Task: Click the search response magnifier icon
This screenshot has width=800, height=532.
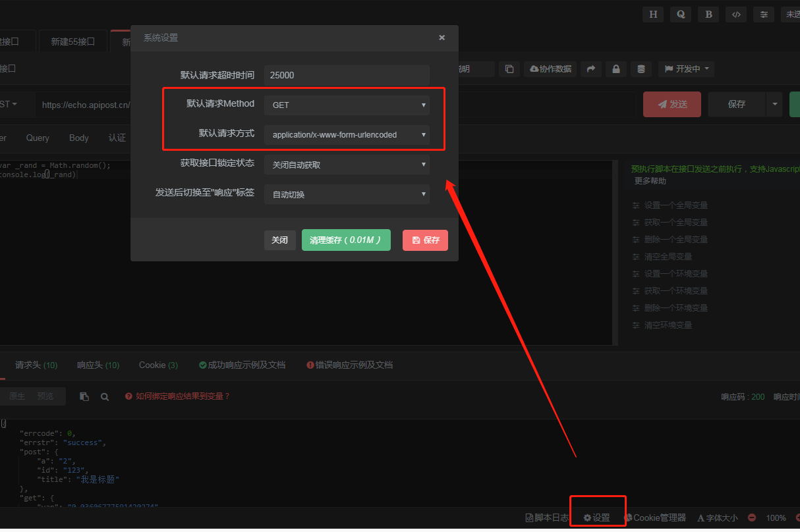Action: coord(105,396)
